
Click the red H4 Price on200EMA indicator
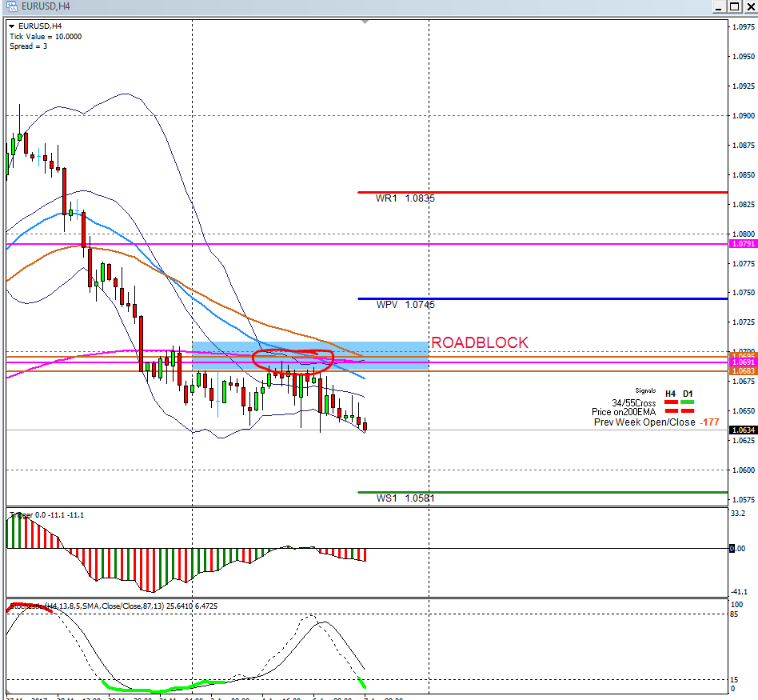671,411
